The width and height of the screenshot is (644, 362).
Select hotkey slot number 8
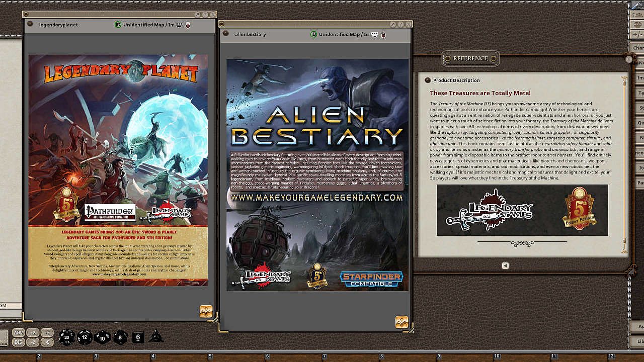tap(381, 356)
